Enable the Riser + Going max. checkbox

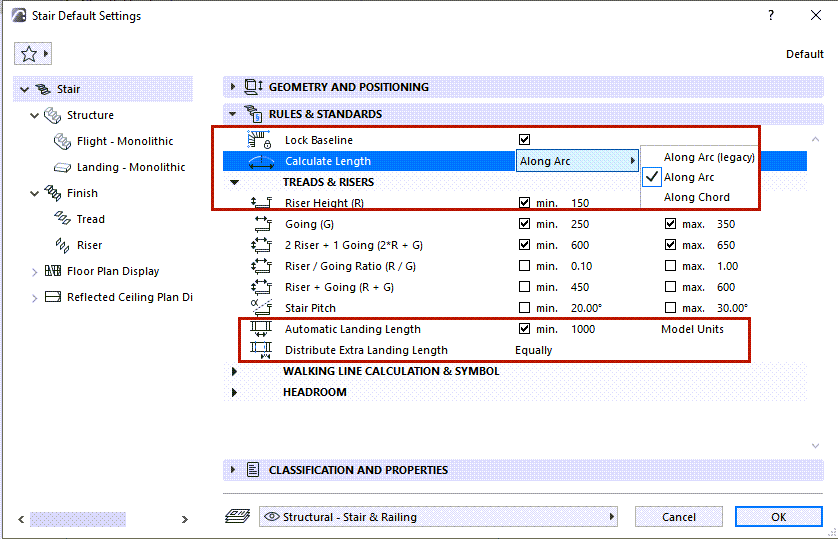(x=670, y=287)
